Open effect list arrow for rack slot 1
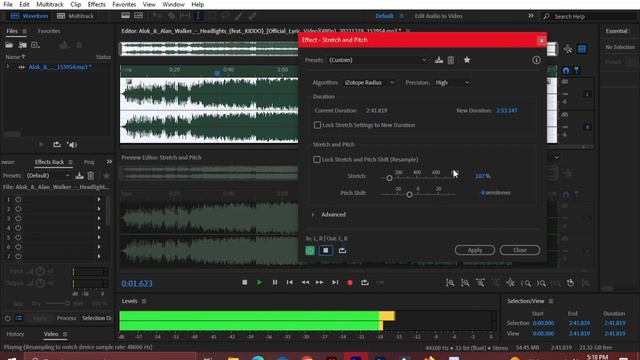This screenshot has width=640, height=360. pos(99,200)
